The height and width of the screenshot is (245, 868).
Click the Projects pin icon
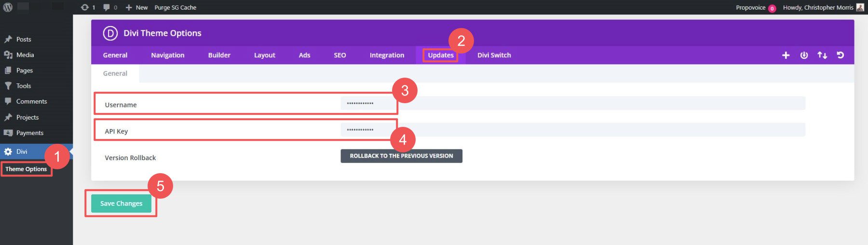click(8, 117)
